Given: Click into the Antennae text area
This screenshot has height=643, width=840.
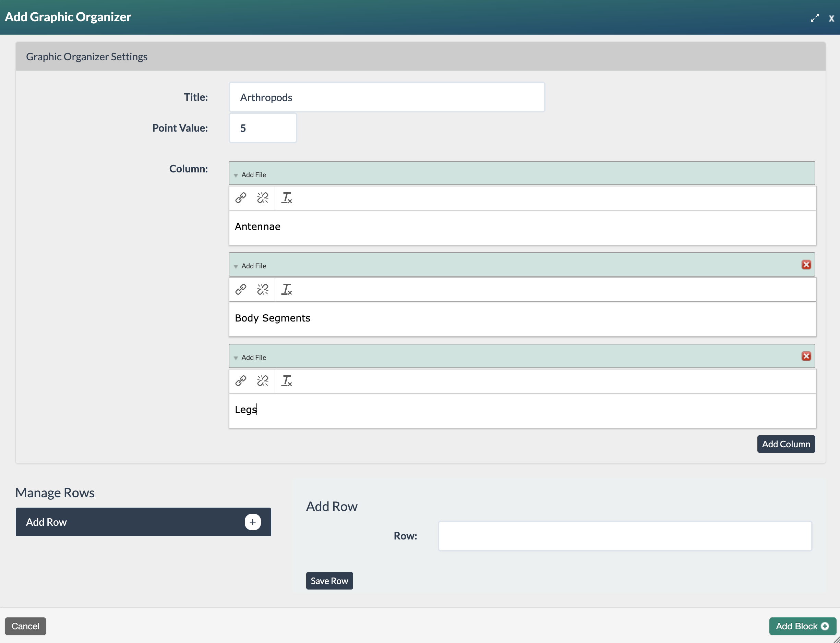Looking at the screenshot, I should coord(522,227).
